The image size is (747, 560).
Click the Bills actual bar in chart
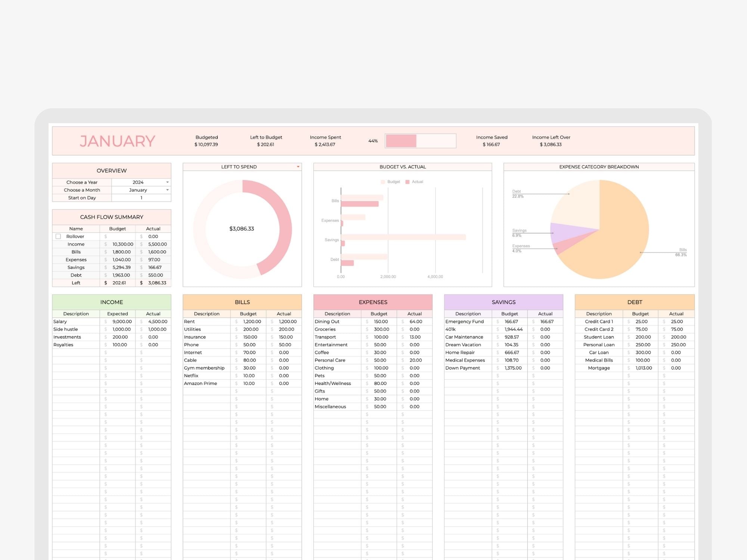[x=359, y=204]
